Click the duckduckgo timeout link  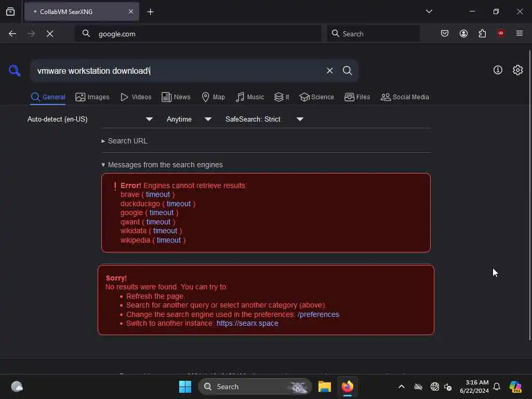[x=179, y=204]
